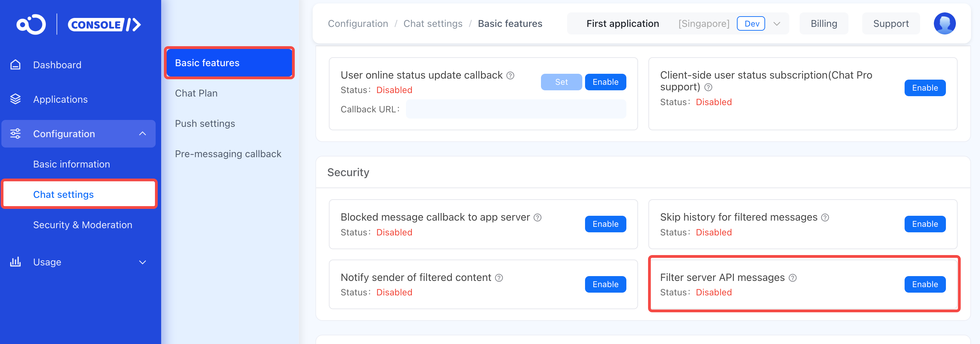
Task: Click help icon next to Filter server API messages
Action: coord(792,278)
